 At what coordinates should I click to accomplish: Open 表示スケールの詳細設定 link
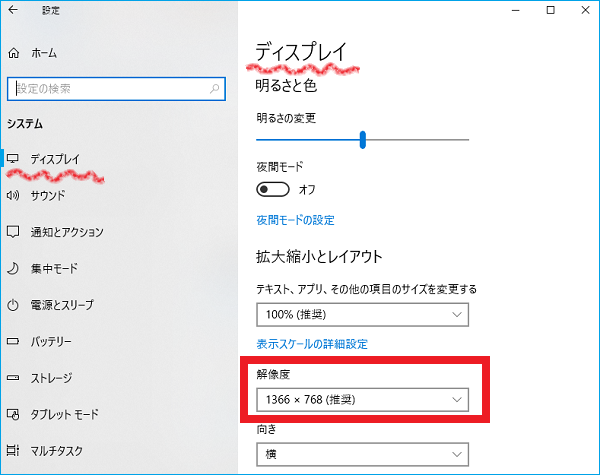click(x=312, y=344)
